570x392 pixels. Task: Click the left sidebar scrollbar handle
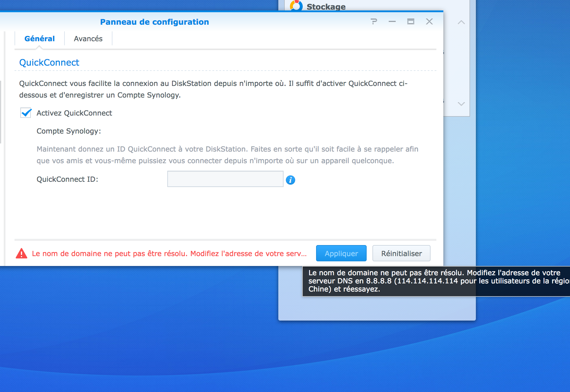[x=1, y=112]
